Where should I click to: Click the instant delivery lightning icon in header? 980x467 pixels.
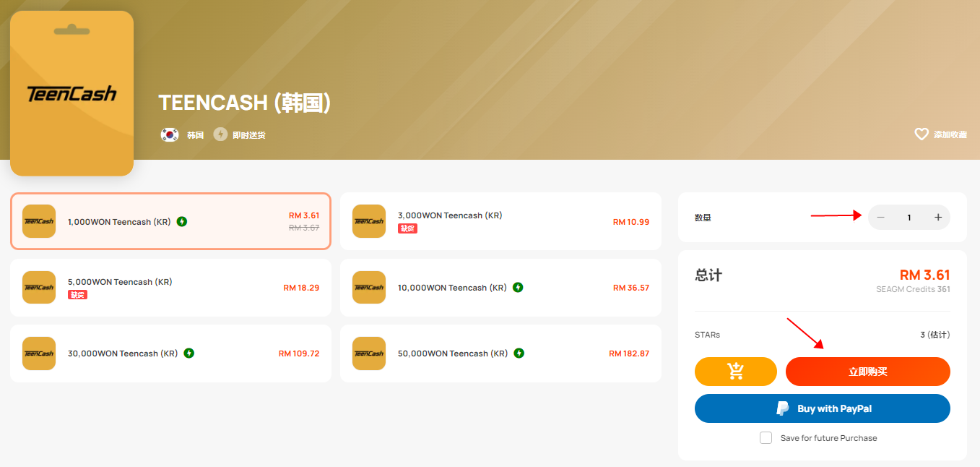220,134
